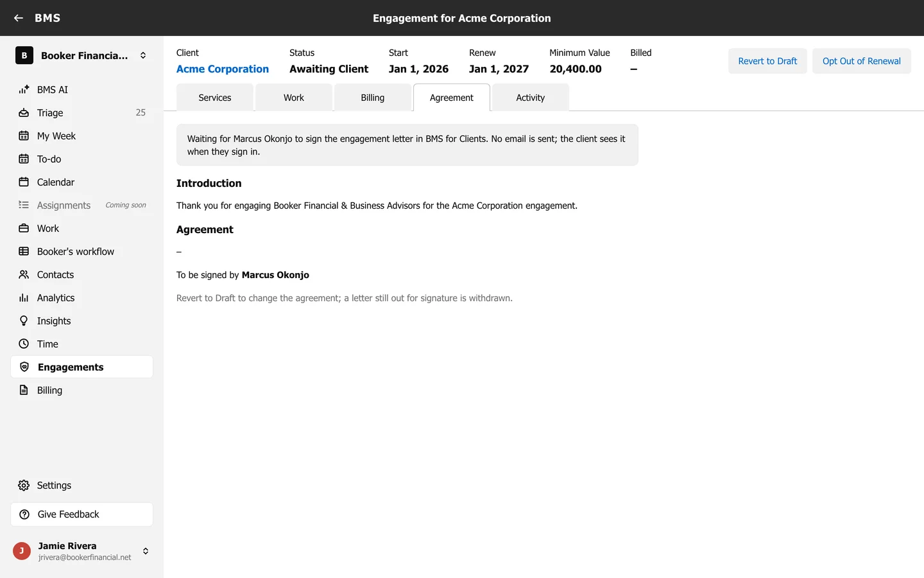924x578 pixels.
Task: Click the 'Thank you for engaging' introduction text
Action: [377, 206]
